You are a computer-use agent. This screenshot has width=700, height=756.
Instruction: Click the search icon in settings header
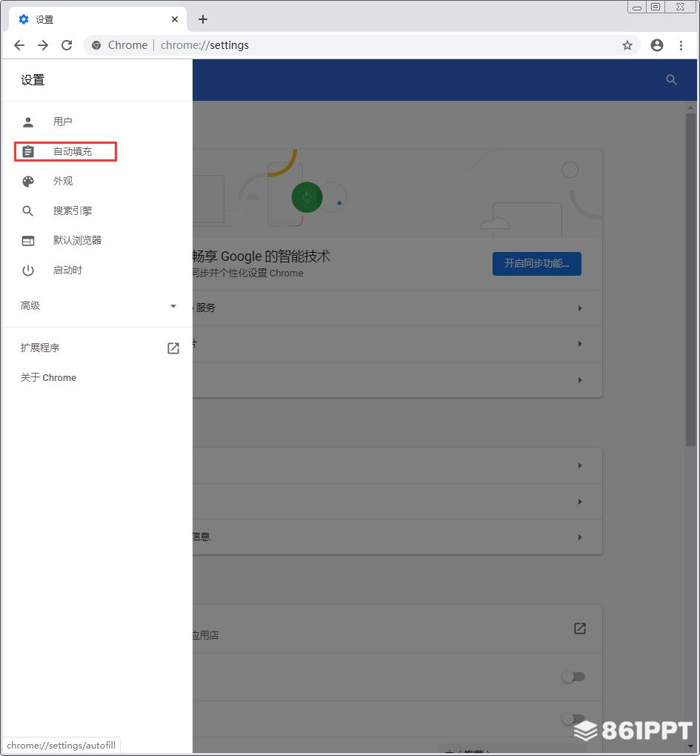[x=671, y=80]
